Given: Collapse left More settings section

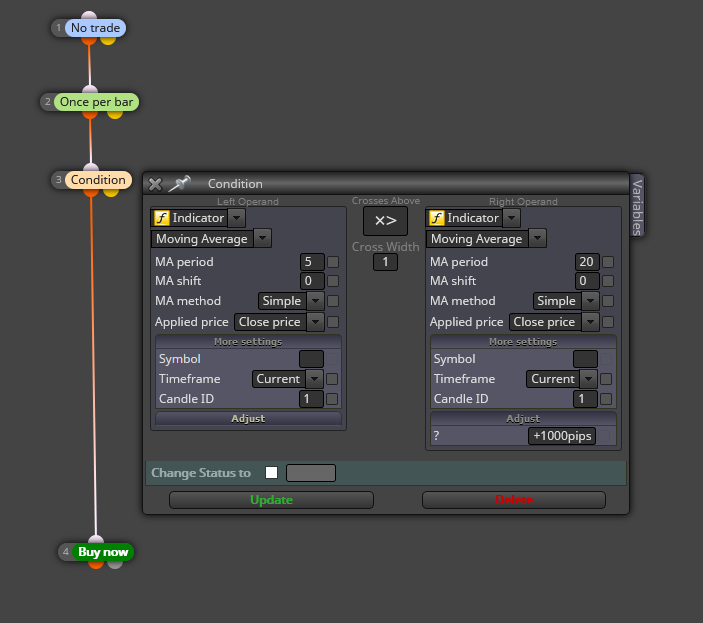Looking at the screenshot, I should tap(248, 342).
